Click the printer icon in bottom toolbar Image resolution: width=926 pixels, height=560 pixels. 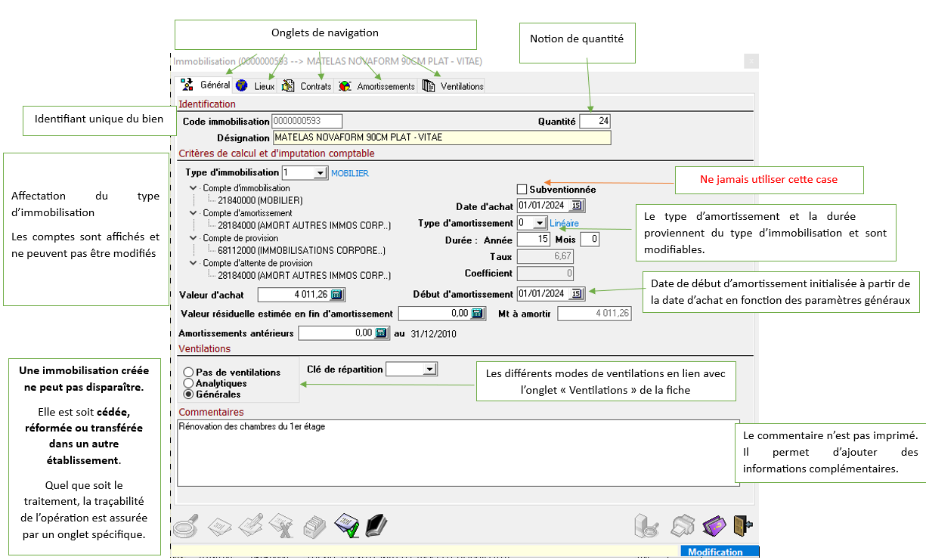683,524
